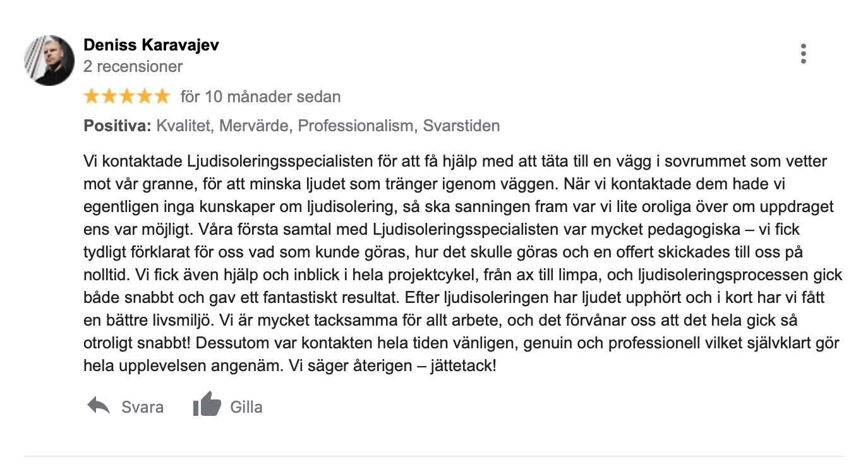Image resolution: width=868 pixels, height=467 pixels.
Task: Click the thumbs-up like icon
Action: [207, 405]
